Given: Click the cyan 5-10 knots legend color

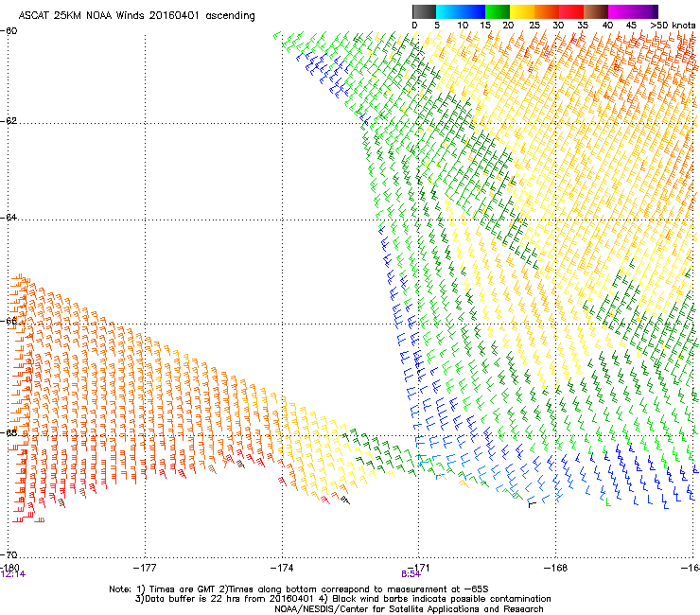Looking at the screenshot, I should [x=448, y=11].
